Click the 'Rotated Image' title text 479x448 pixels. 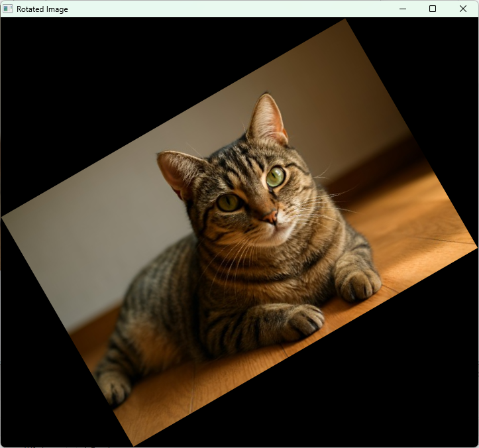click(42, 9)
